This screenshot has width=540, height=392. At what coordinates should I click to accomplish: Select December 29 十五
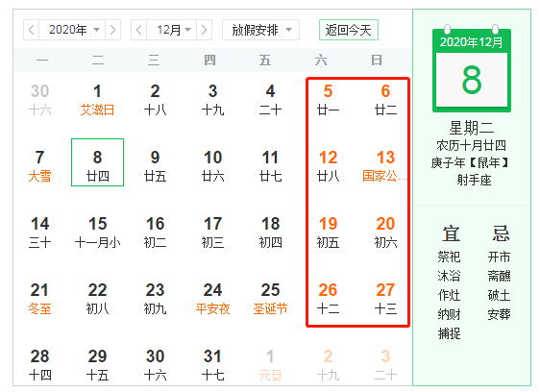[x=97, y=365]
